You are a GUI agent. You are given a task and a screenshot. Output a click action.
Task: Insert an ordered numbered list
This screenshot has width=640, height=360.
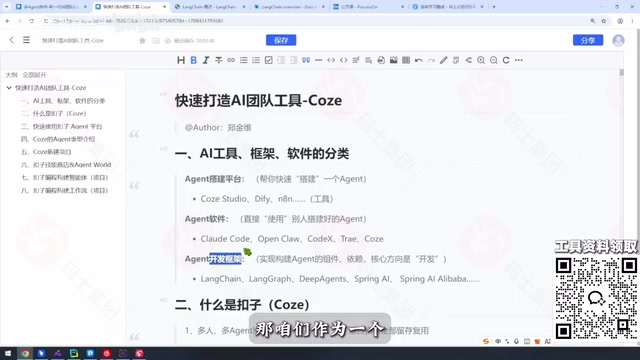(256, 60)
